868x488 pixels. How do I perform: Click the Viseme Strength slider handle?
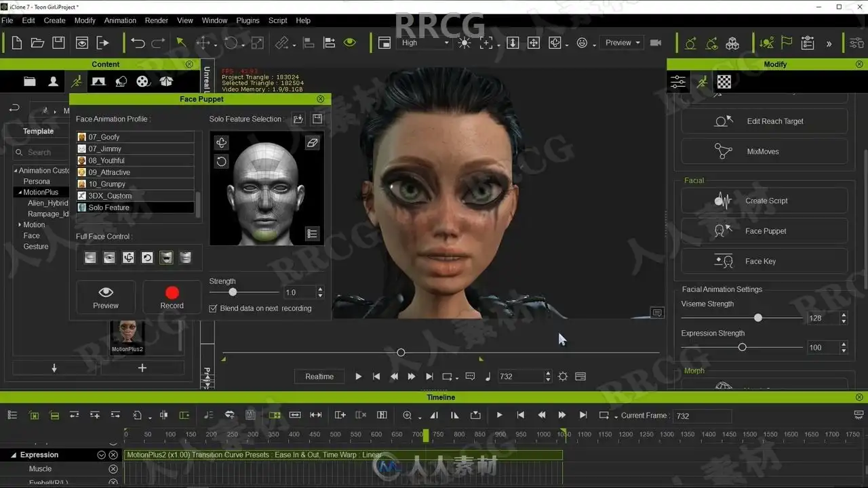[758, 318]
